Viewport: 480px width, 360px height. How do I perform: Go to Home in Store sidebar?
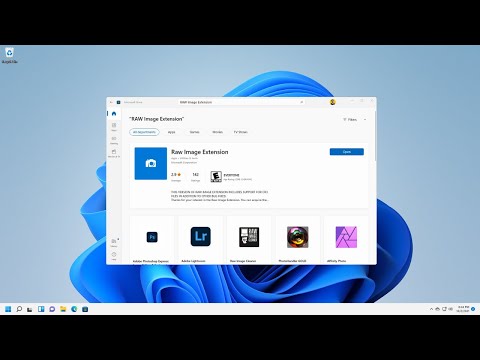[114, 114]
